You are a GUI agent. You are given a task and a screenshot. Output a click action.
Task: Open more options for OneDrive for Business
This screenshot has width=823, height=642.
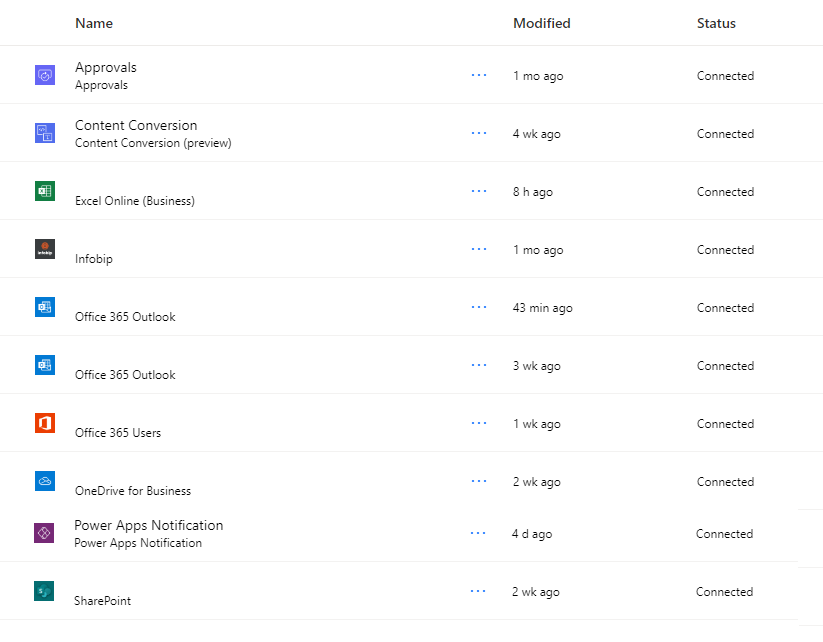[479, 481]
